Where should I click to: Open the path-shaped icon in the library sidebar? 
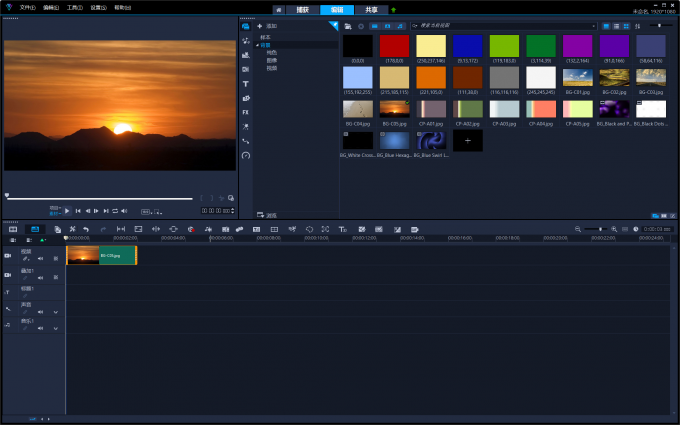tap(245, 141)
